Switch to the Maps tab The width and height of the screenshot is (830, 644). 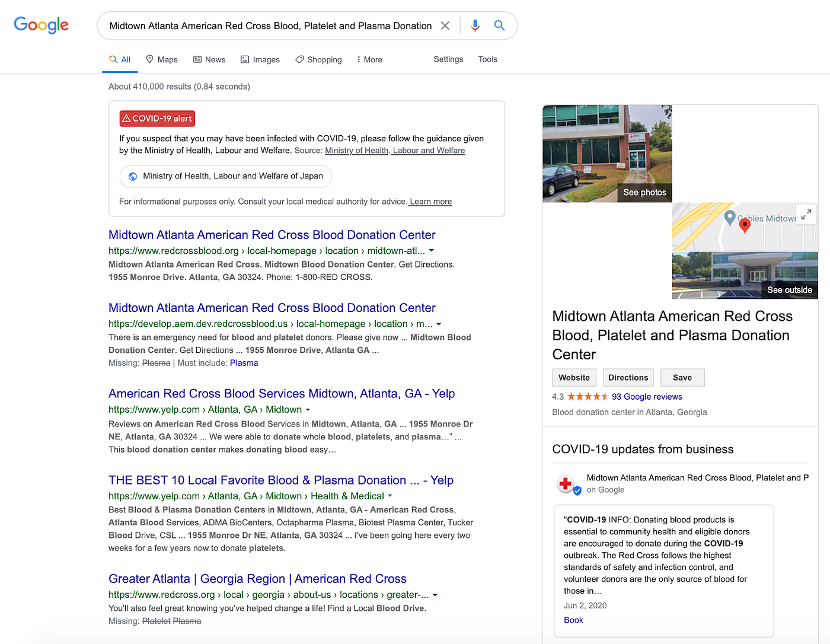coord(162,59)
